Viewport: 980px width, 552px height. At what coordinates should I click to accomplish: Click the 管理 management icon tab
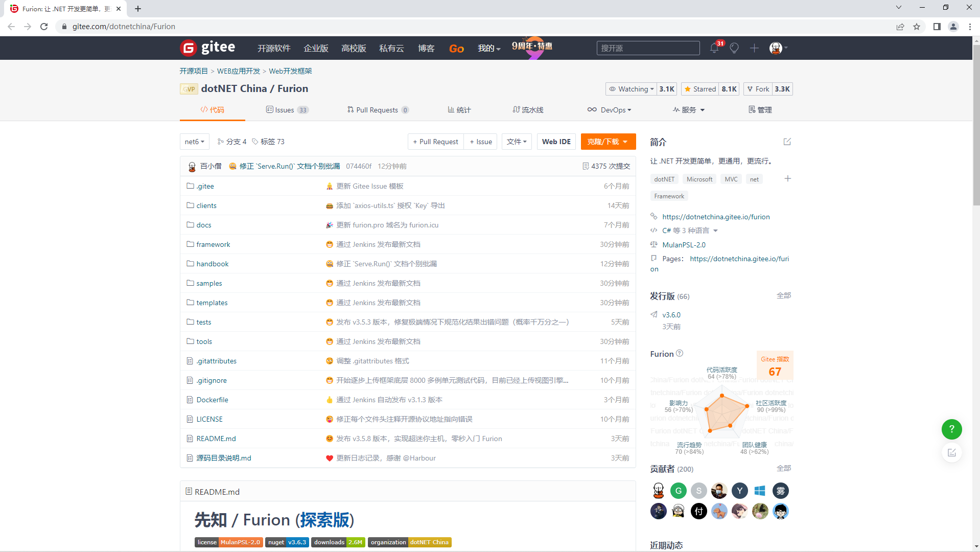[x=760, y=109]
